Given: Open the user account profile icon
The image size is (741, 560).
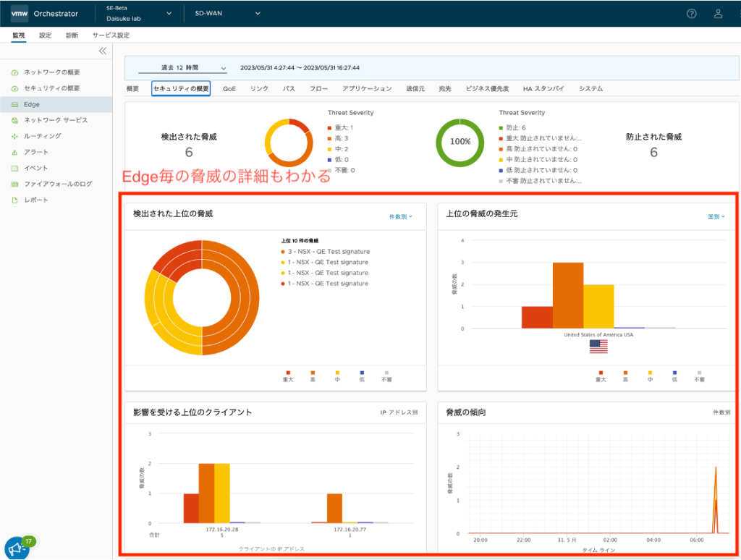Looking at the screenshot, I should click(x=718, y=14).
